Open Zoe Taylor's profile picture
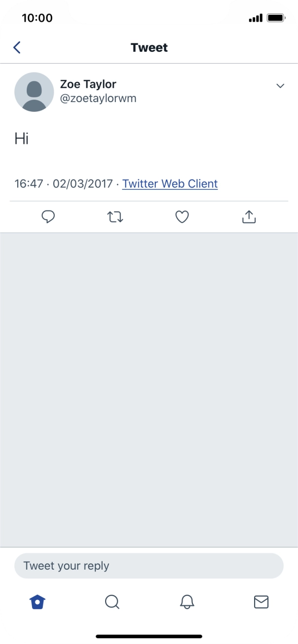This screenshot has height=644, width=298. tap(34, 92)
